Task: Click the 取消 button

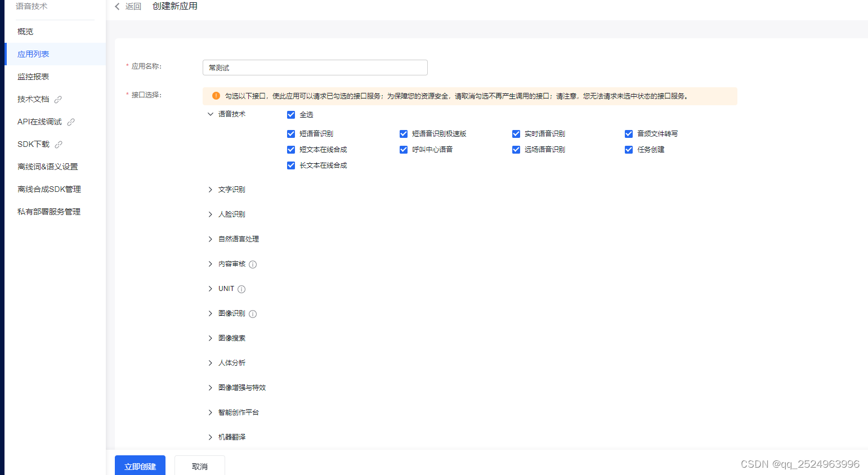Action: pos(200,466)
